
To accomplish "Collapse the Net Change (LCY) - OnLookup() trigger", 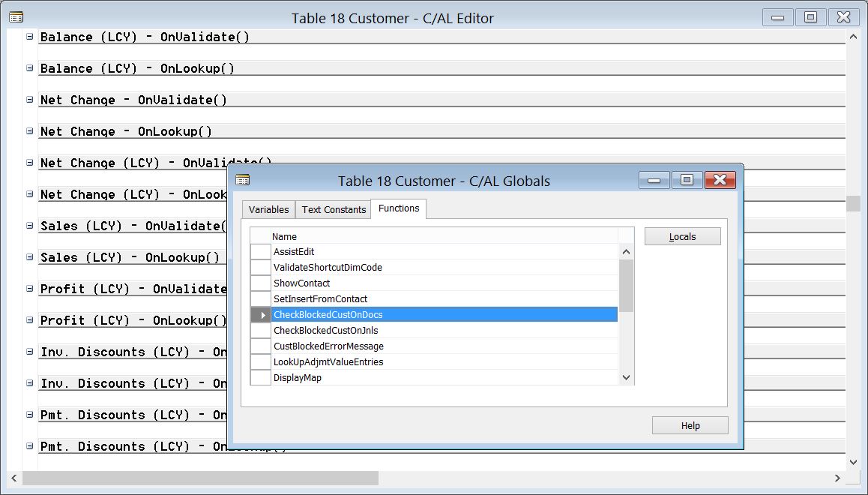I will (30, 194).
